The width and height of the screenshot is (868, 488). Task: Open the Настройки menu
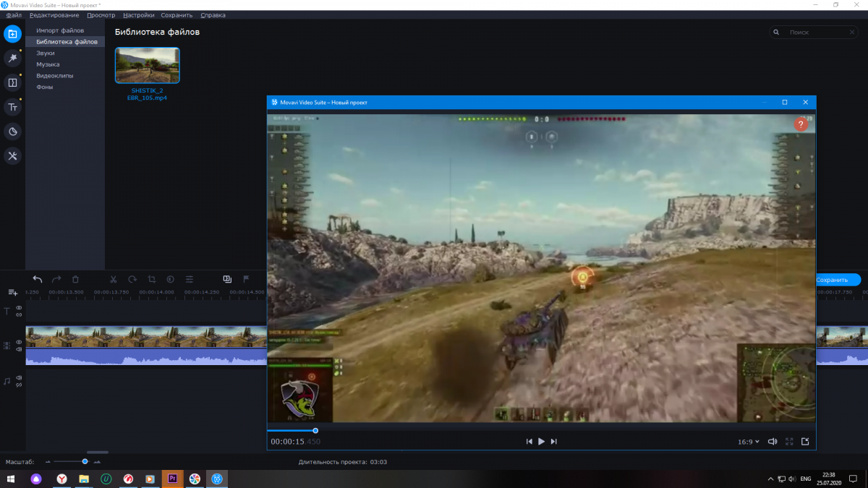pos(138,14)
